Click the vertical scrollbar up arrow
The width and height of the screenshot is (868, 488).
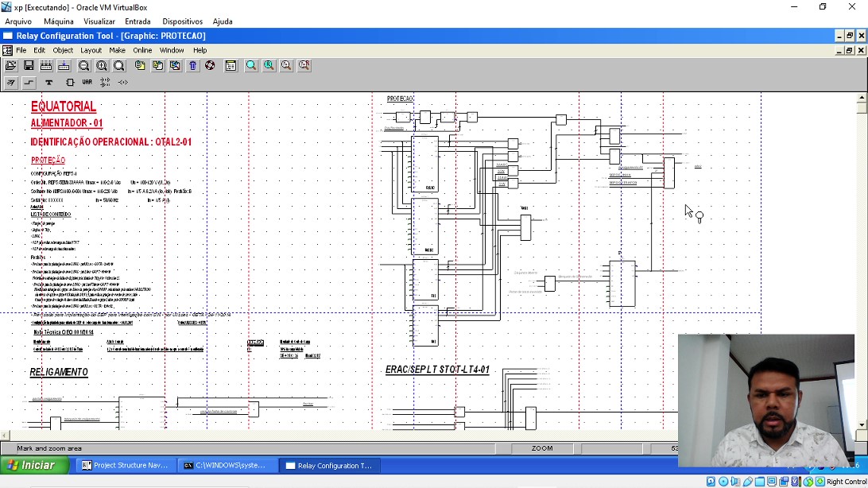(862, 98)
